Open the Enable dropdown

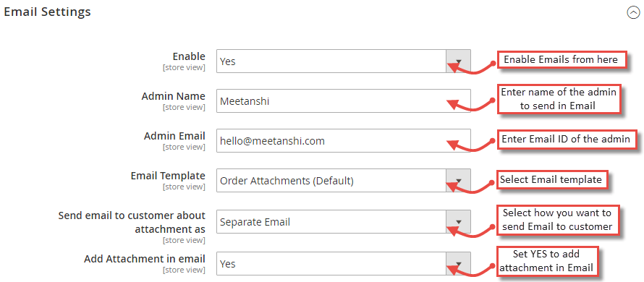[x=344, y=61]
